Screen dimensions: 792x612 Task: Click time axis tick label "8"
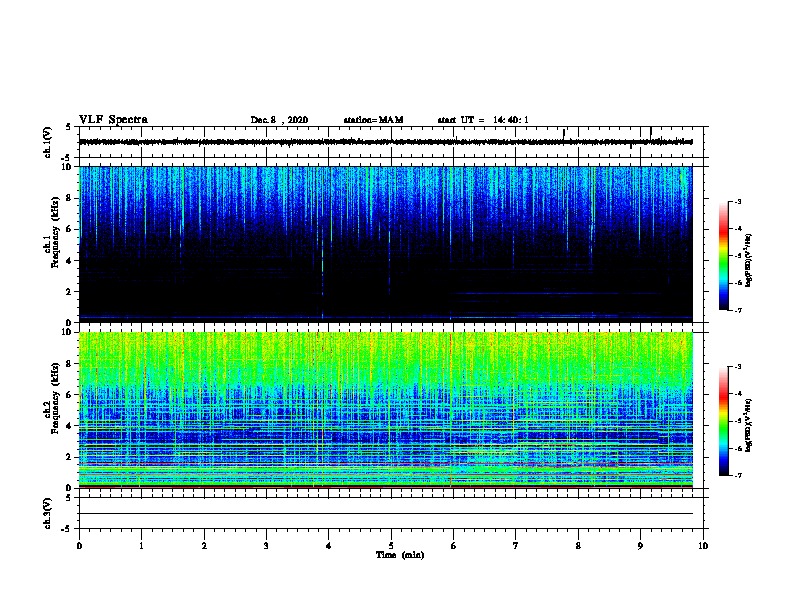578,545
